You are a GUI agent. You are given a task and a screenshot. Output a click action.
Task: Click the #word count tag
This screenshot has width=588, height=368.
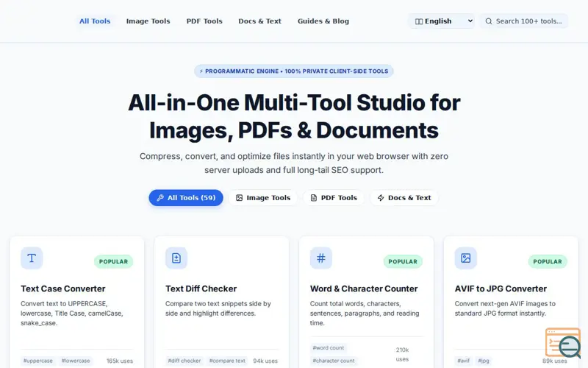pyautogui.click(x=329, y=348)
